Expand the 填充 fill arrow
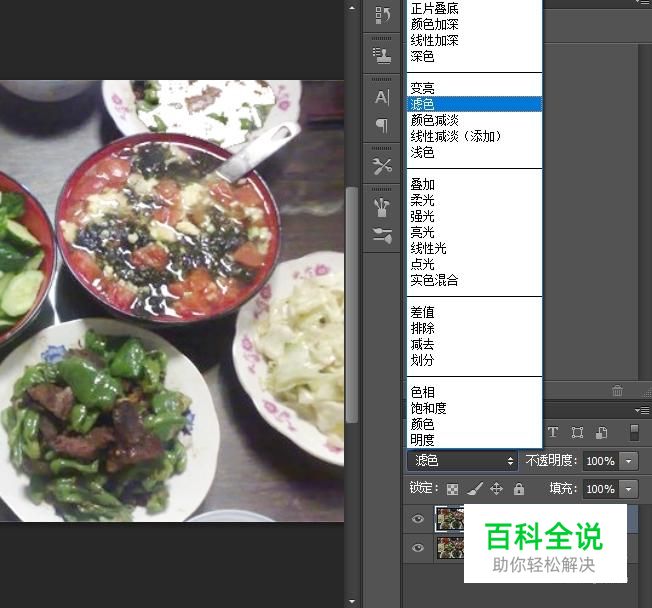Screen dimensions: 652x608 pos(629,489)
